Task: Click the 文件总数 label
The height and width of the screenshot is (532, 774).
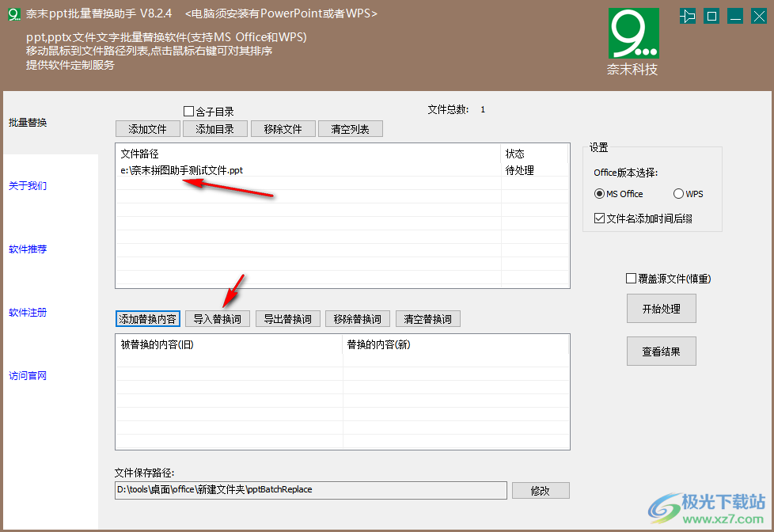Action: 448,110
